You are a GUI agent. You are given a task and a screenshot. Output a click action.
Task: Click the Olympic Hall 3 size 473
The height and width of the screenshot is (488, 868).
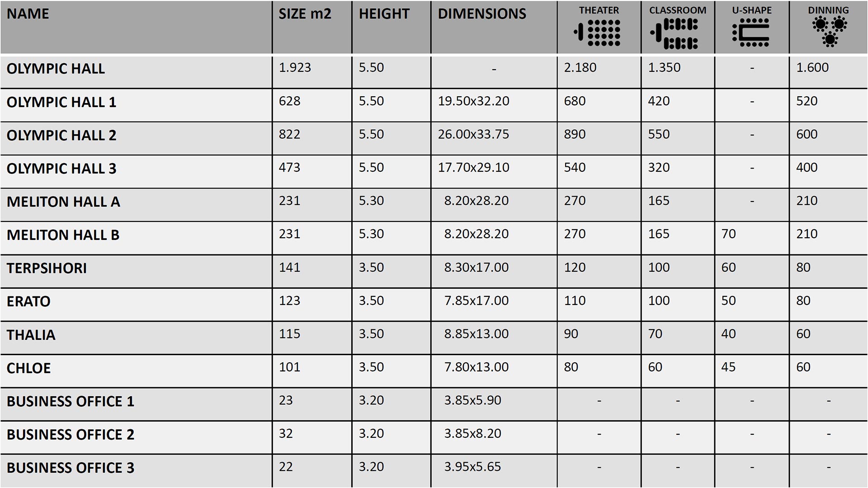(x=289, y=168)
